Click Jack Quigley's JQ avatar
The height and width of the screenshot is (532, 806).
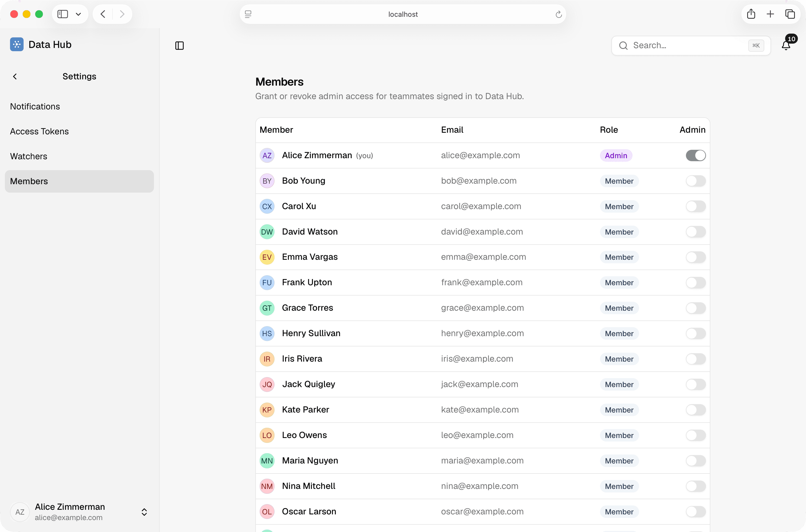coord(267,384)
